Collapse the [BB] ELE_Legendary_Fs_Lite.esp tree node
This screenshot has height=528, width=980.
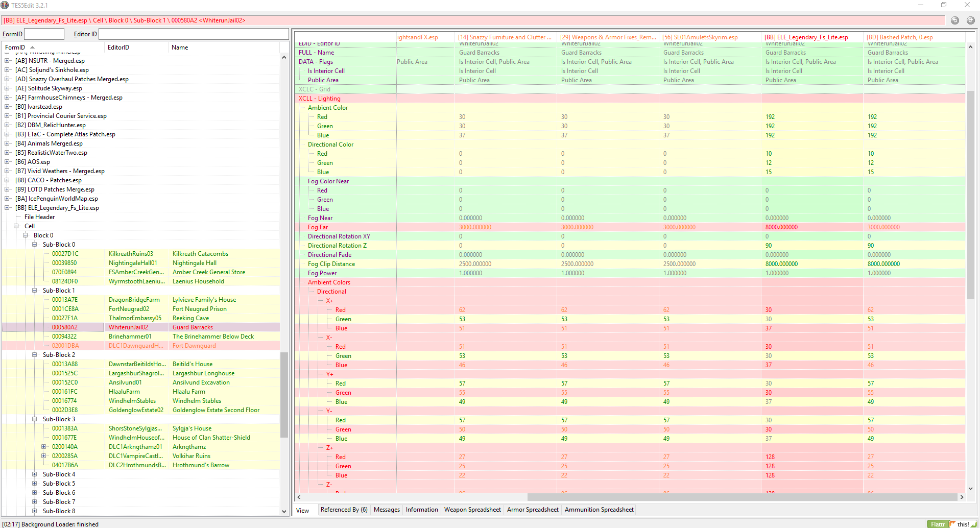coord(7,208)
